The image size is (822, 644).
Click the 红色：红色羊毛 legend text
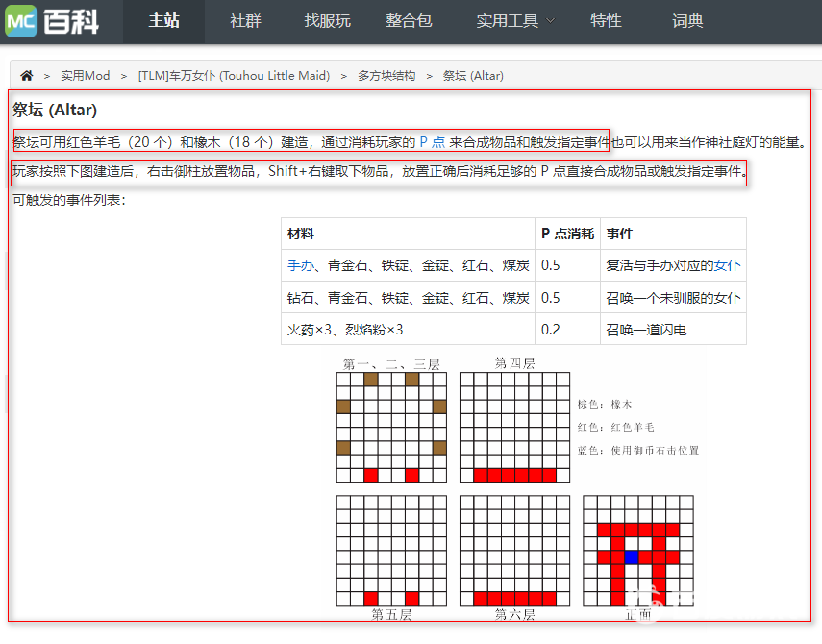[x=615, y=427]
